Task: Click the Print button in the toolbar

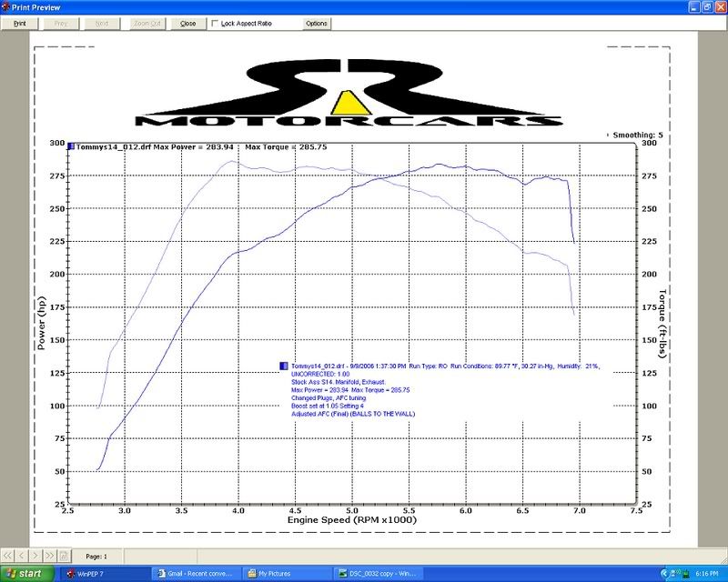Action: [19, 24]
